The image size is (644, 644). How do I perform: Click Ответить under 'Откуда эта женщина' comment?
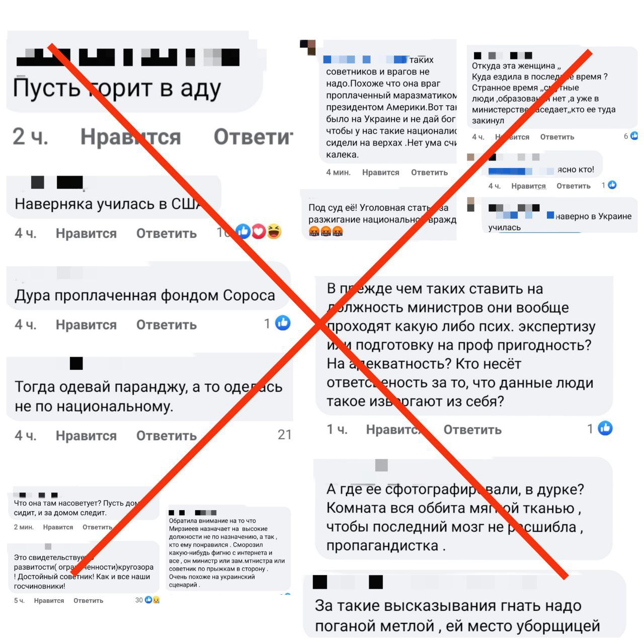(557, 137)
